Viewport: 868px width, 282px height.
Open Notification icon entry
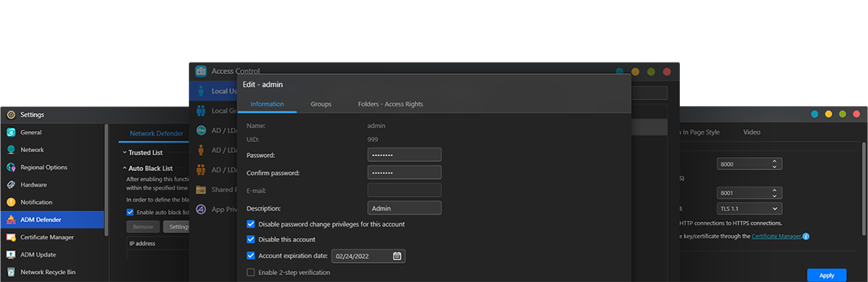coord(11,202)
